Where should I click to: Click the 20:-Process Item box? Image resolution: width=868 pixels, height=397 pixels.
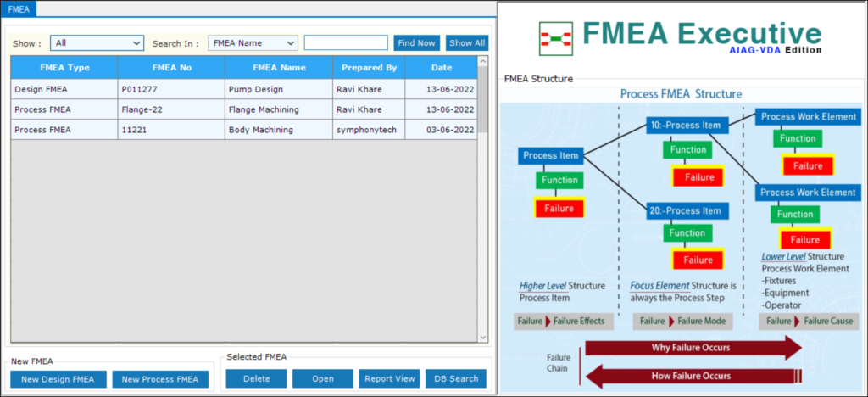pyautogui.click(x=687, y=211)
